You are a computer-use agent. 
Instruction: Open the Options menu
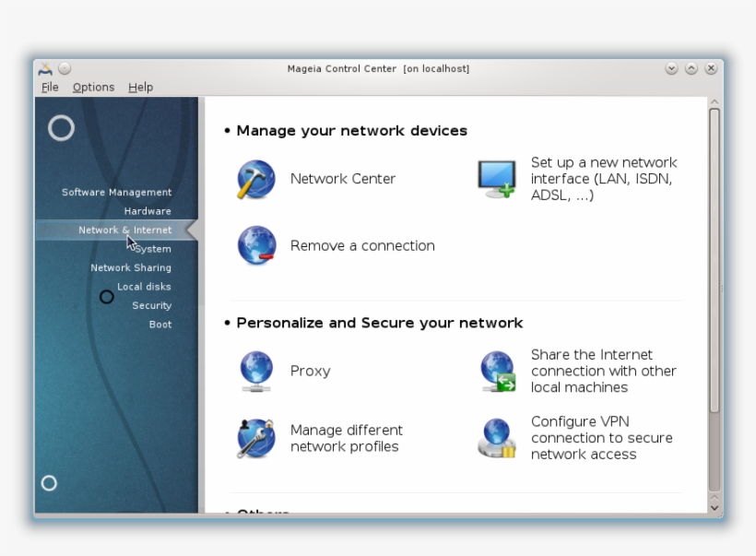93,87
